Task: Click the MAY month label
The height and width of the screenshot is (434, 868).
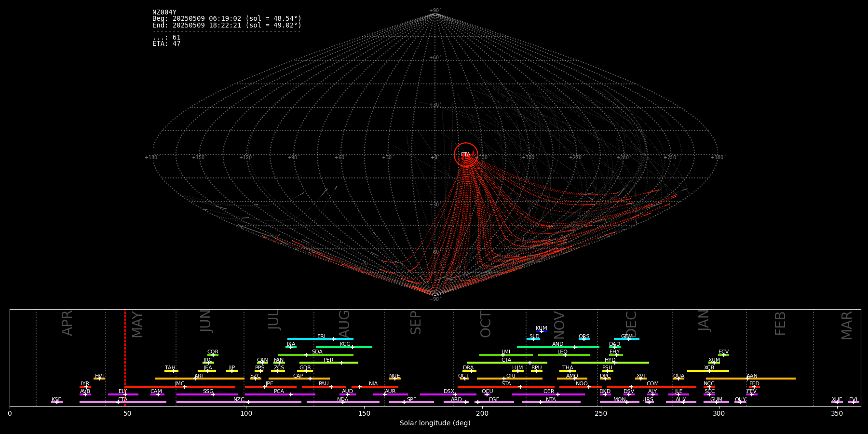Action: [137, 324]
